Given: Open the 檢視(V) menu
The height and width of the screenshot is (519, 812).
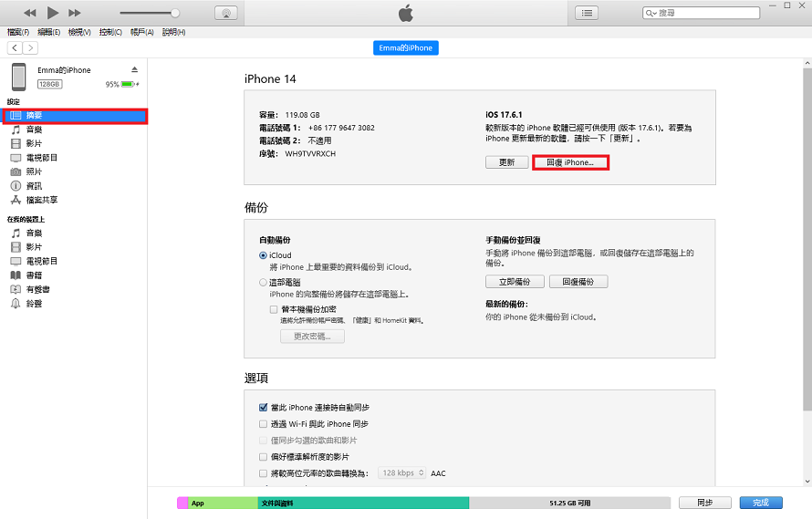Looking at the screenshot, I should coord(79,32).
